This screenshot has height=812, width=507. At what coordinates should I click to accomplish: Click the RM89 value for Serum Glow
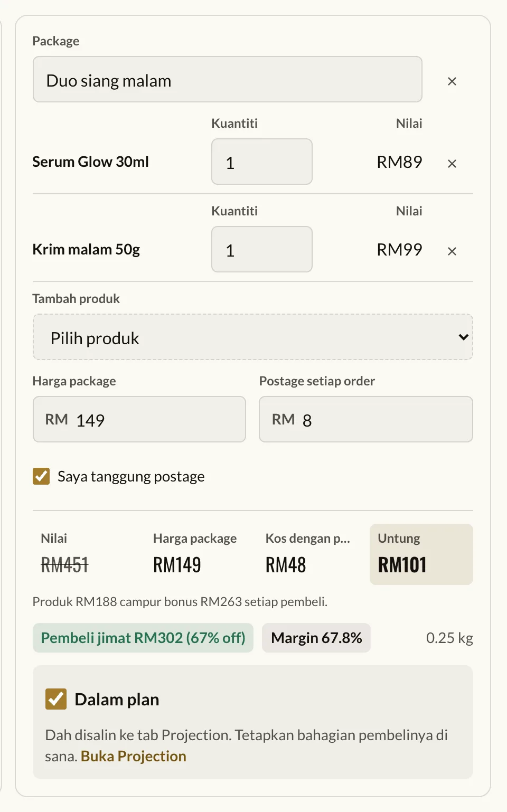(399, 162)
